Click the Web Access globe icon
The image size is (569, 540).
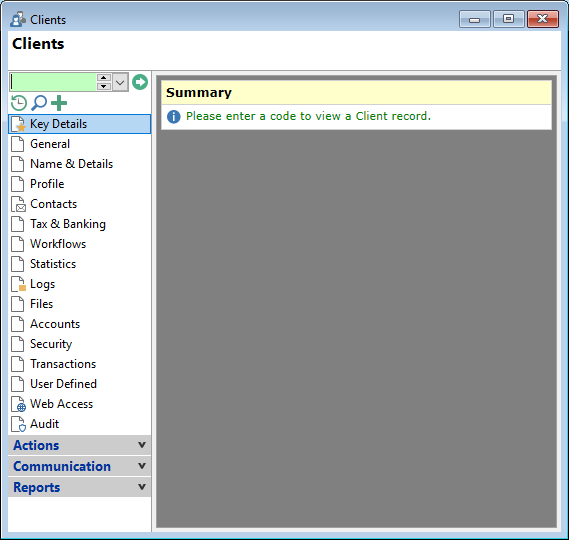tap(18, 404)
